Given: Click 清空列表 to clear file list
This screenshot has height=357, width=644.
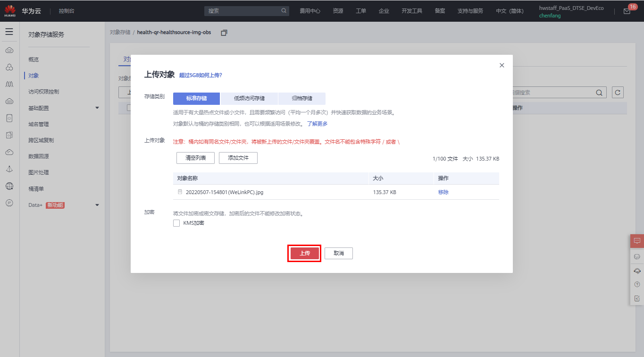Looking at the screenshot, I should pos(196,158).
